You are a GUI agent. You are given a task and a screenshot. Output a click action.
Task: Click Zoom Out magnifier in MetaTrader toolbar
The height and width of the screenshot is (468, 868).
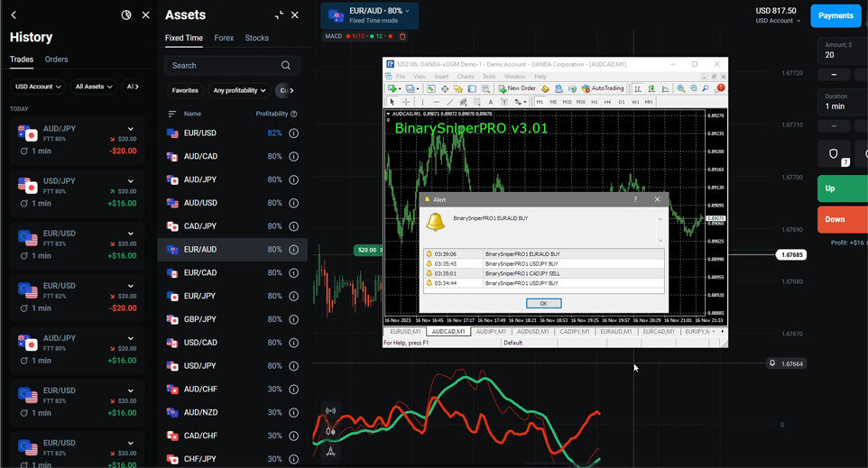point(694,88)
